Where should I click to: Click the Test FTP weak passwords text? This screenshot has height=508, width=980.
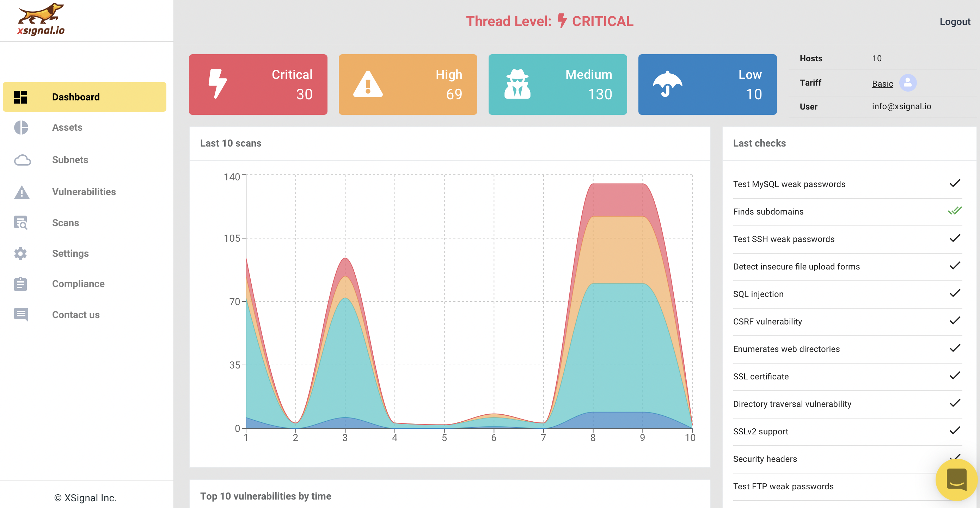pyautogui.click(x=783, y=486)
